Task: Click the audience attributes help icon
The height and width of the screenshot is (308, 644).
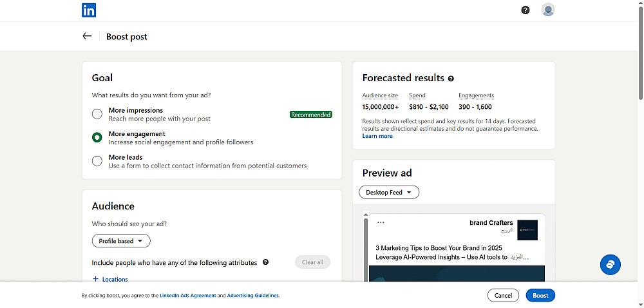Action: (x=266, y=262)
